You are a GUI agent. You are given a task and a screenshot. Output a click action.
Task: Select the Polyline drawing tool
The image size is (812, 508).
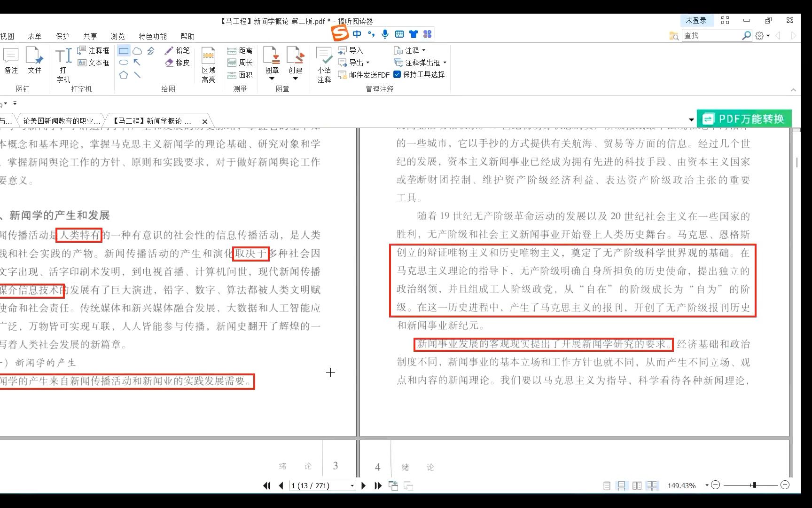[x=151, y=51]
